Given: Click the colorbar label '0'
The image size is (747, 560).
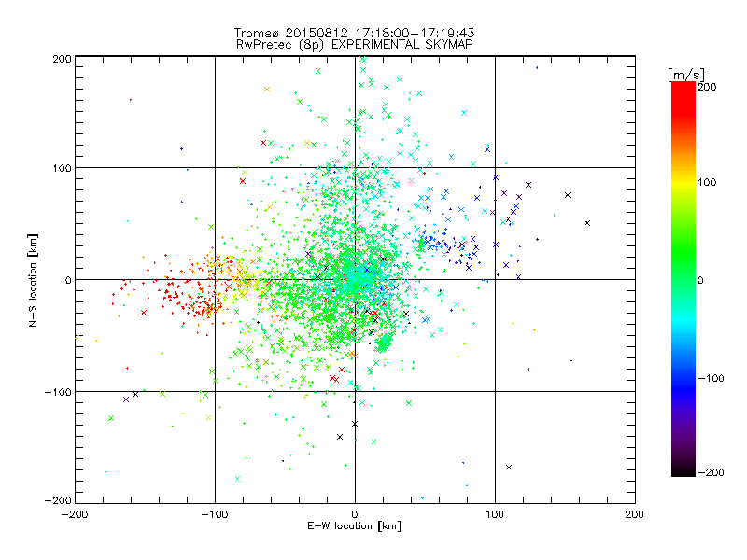Looking at the screenshot, I should point(700,280).
